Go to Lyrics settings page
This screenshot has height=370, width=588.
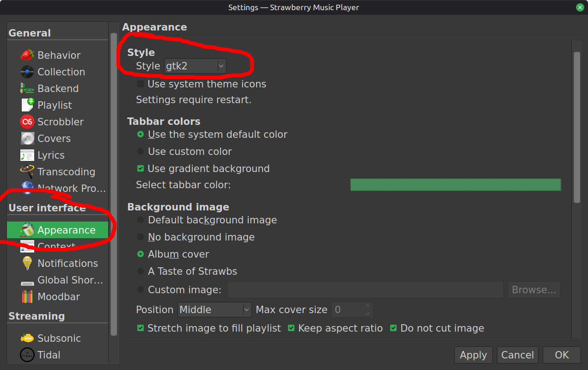pos(51,155)
